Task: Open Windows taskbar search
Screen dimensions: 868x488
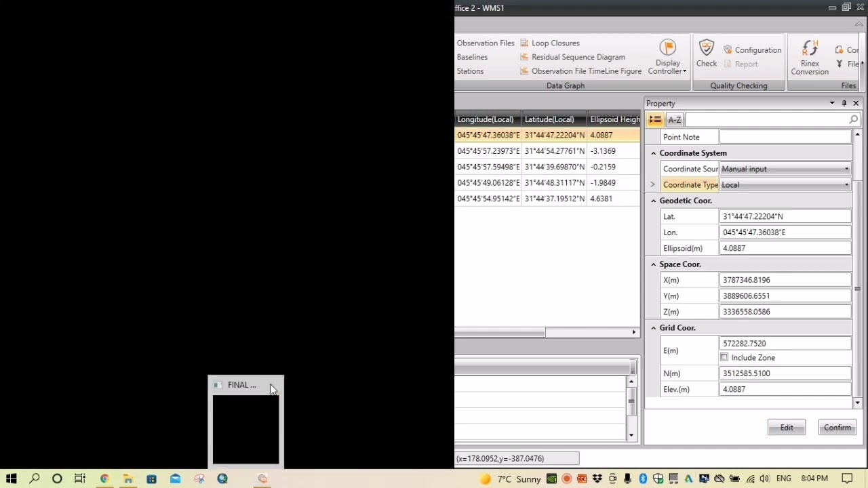Action: (35, 479)
